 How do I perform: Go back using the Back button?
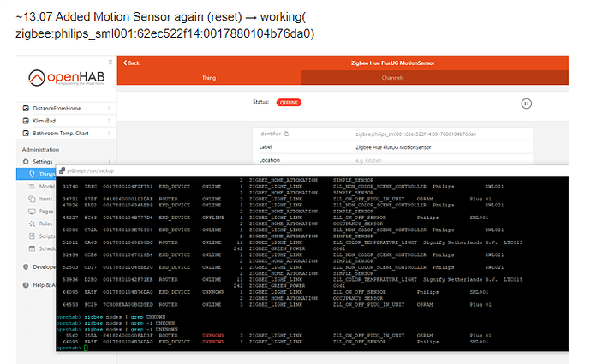coord(131,63)
